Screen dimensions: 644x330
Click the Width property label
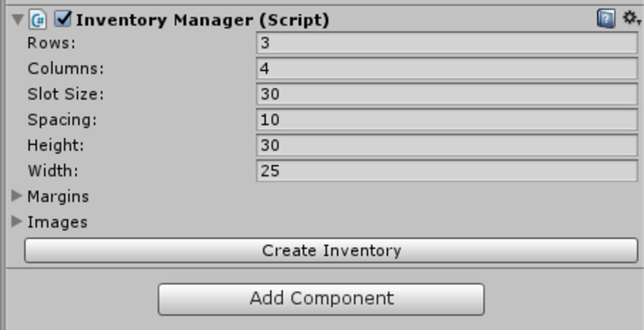(51, 171)
